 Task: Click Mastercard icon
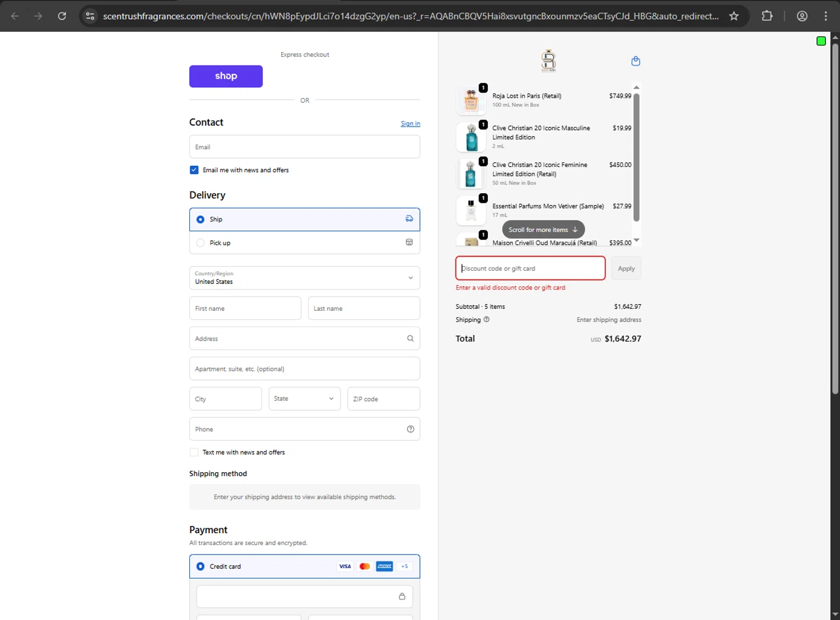[365, 566]
